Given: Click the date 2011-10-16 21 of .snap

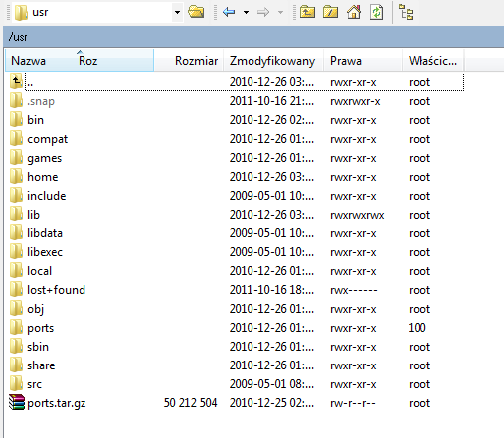Looking at the screenshot, I should [x=271, y=101].
